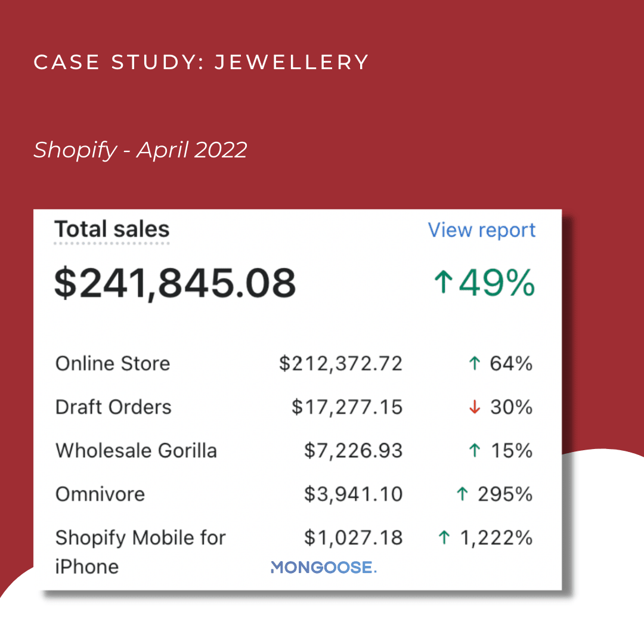644x644 pixels.
Task: Click the Mongoose logo
Action: pyautogui.click(x=323, y=567)
